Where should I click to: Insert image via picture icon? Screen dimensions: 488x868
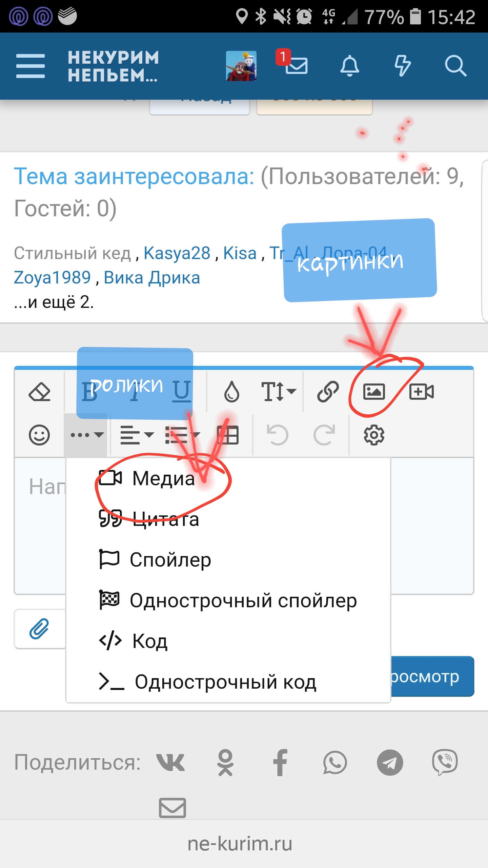[x=374, y=392]
